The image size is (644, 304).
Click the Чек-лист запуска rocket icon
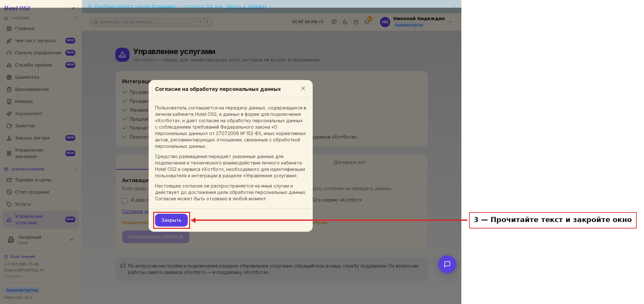click(x=9, y=41)
